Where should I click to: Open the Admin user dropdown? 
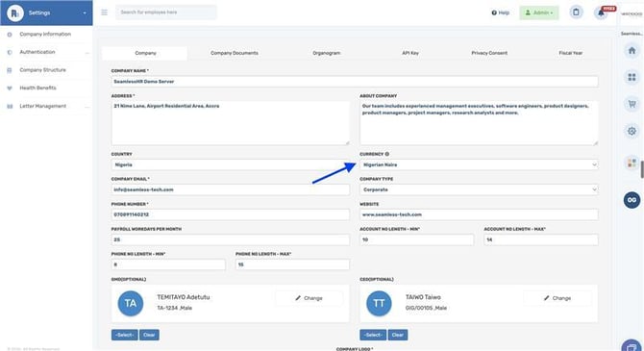(539, 13)
